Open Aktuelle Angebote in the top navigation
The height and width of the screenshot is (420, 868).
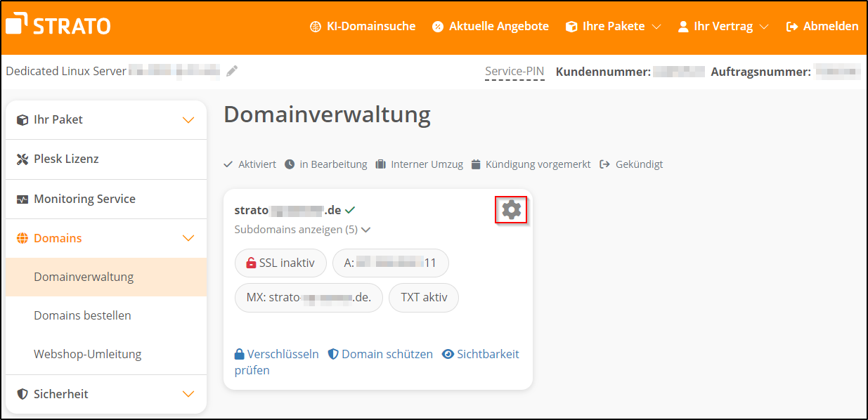pos(491,26)
